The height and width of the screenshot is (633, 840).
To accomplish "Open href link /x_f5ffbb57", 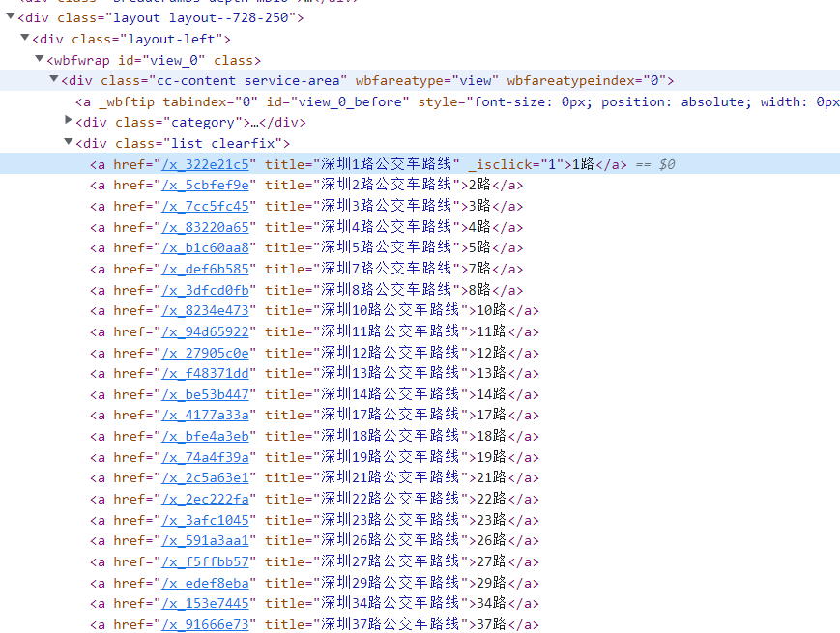I will (x=205, y=561).
